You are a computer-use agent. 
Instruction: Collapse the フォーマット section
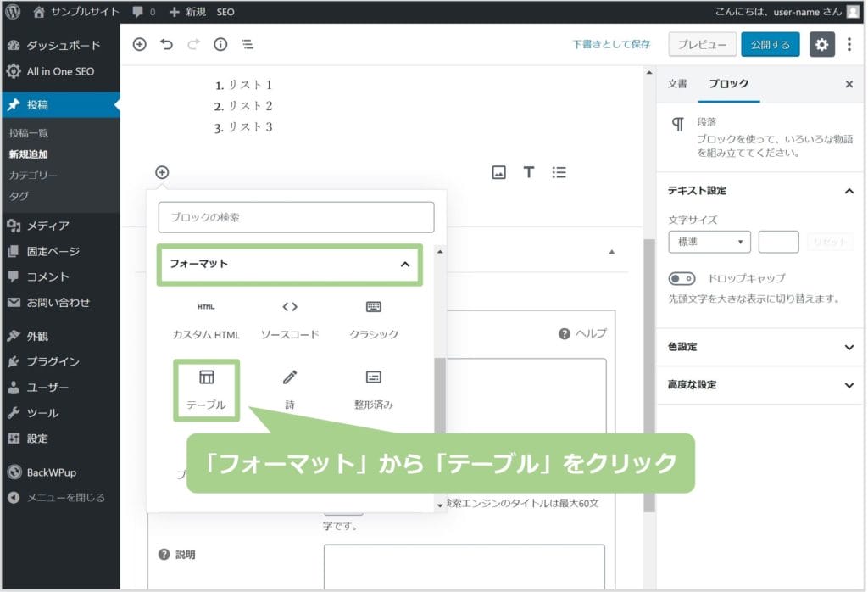coord(404,265)
